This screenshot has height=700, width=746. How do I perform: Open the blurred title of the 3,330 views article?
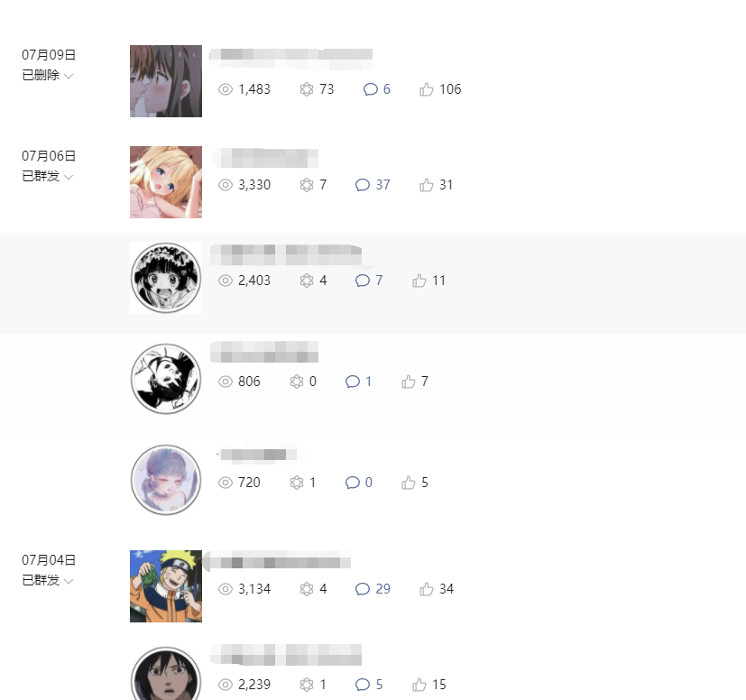(265, 158)
